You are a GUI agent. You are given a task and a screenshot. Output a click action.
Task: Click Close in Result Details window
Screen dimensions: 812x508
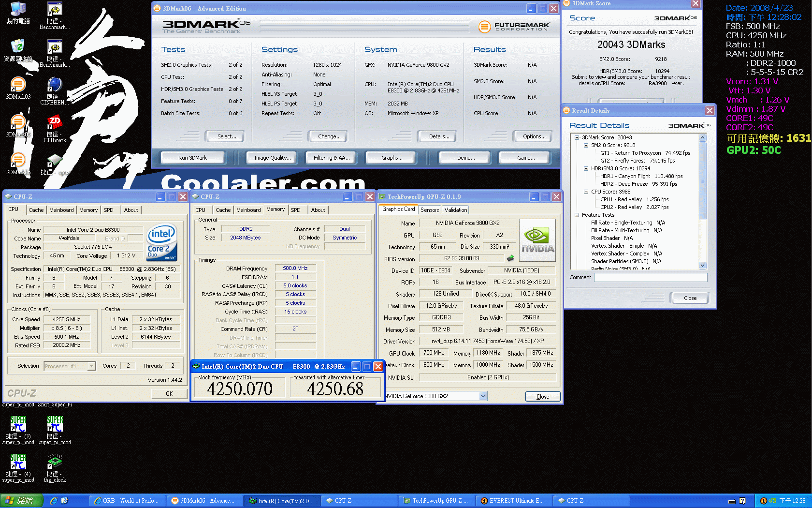(690, 298)
